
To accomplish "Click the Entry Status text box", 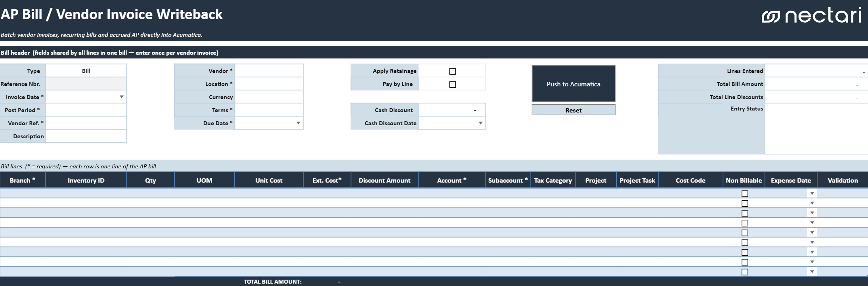I will 816,129.
